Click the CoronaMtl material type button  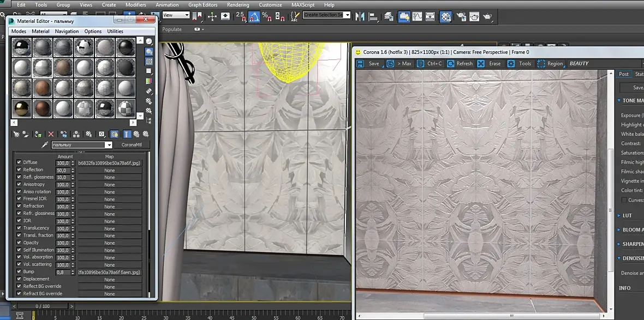(x=131, y=145)
